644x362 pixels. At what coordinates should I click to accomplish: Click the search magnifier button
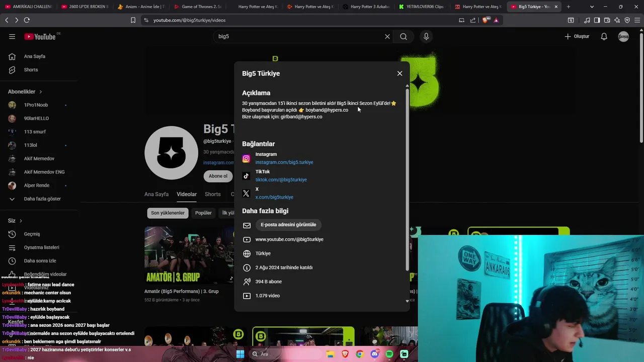[404, 36]
